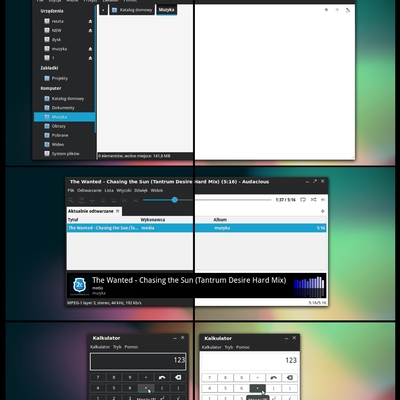This screenshot has height=400, width=400.
Task: Click Katalog domowy button in path bar
Action: click(132, 10)
